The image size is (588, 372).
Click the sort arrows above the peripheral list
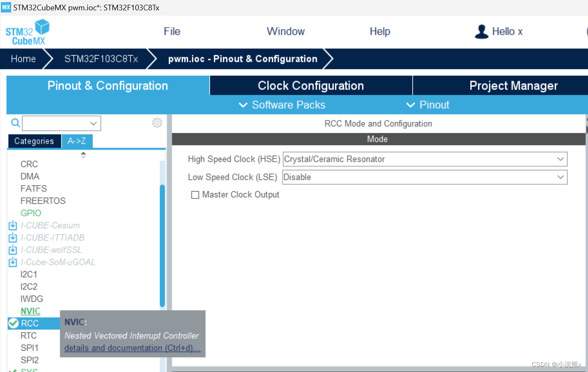tap(83, 155)
